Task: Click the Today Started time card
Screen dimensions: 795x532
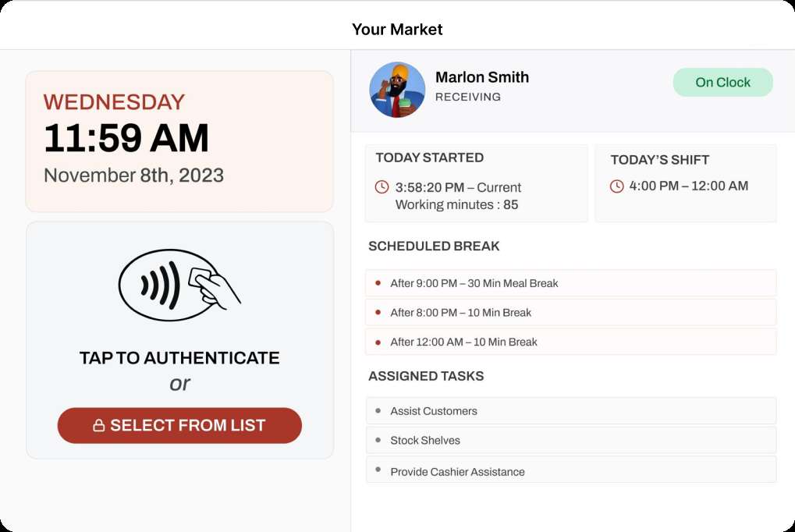Action: point(477,183)
